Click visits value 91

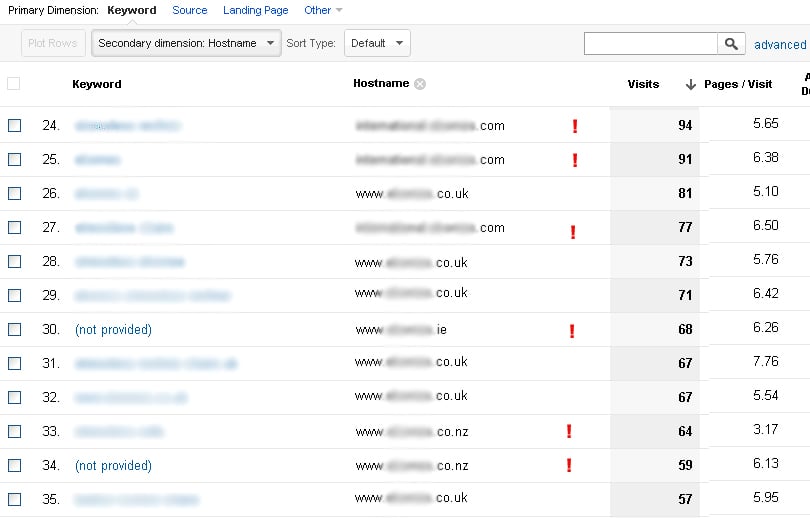(x=685, y=160)
